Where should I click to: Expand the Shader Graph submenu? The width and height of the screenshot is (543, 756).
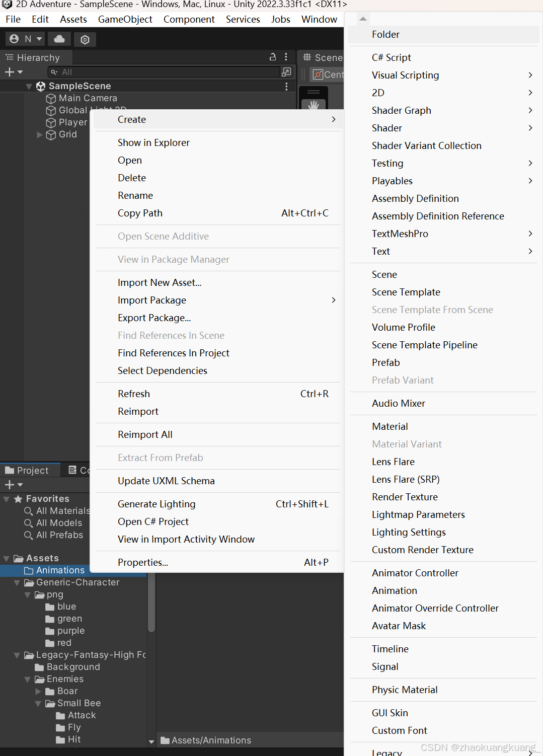point(443,110)
